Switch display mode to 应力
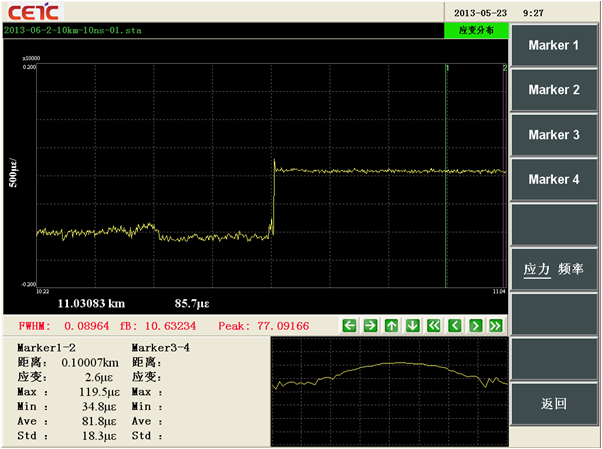Viewport: 602px width, 449px height. 538,270
